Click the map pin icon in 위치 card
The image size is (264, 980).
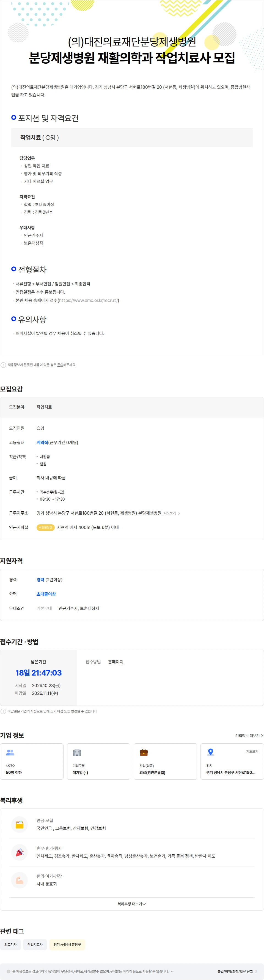210,752
